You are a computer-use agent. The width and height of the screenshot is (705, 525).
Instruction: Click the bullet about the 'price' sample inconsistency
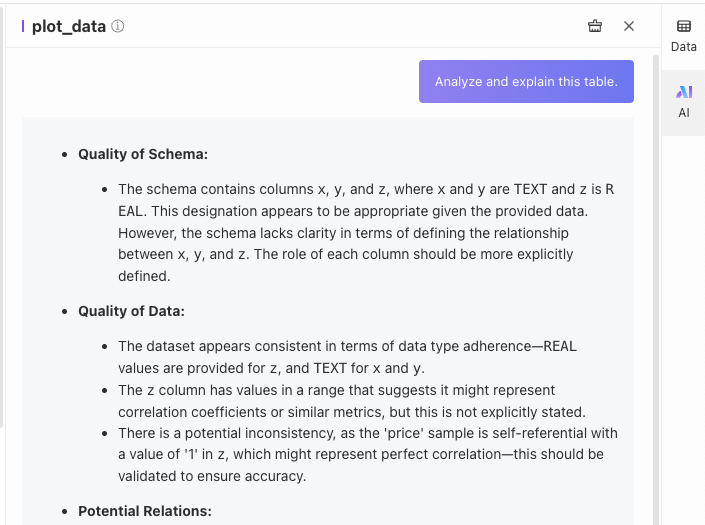tap(367, 455)
